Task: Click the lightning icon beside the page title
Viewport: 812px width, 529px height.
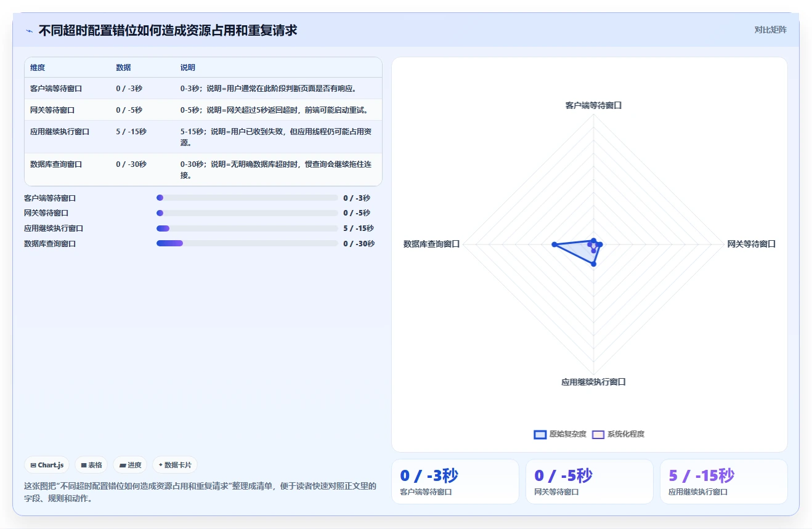Action: point(29,30)
